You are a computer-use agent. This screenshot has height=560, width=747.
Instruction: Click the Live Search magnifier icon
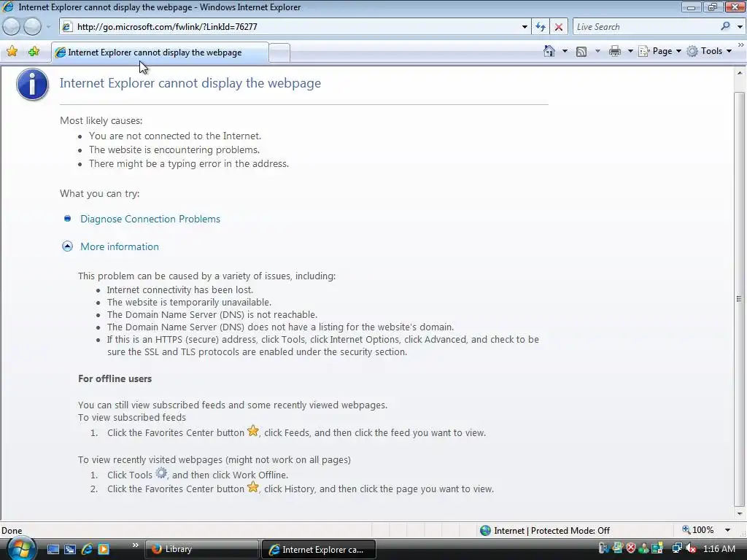pos(725,27)
